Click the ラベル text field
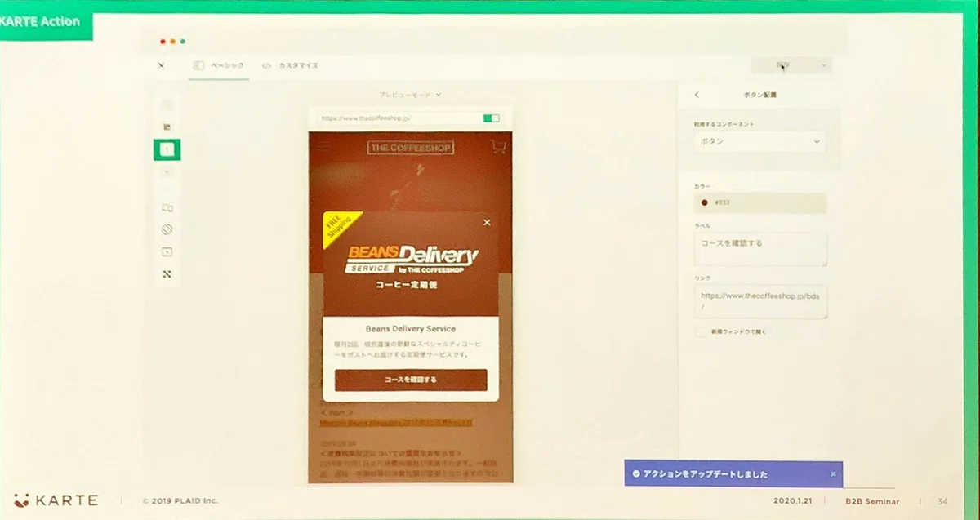This screenshot has height=520, width=980. [760, 249]
